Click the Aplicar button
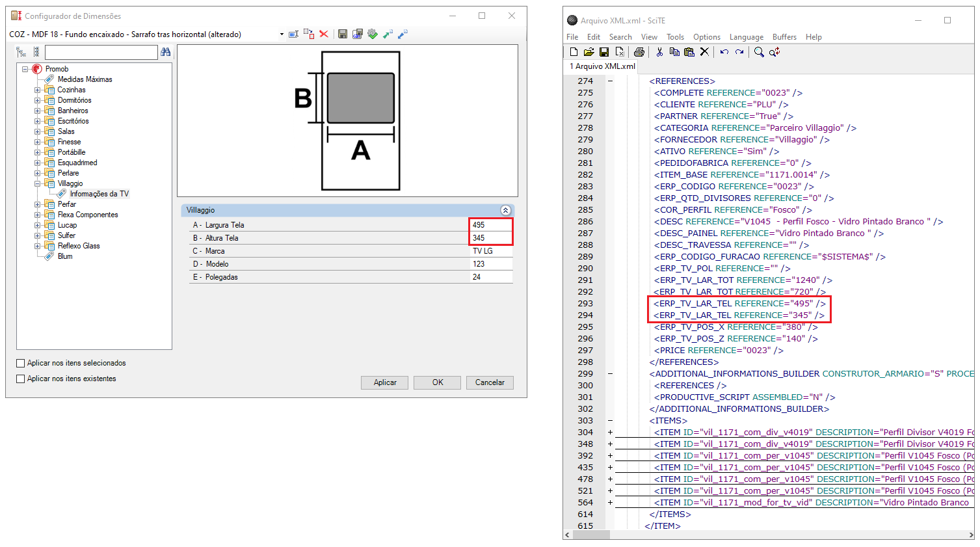The height and width of the screenshot is (547, 980). pyautogui.click(x=385, y=382)
